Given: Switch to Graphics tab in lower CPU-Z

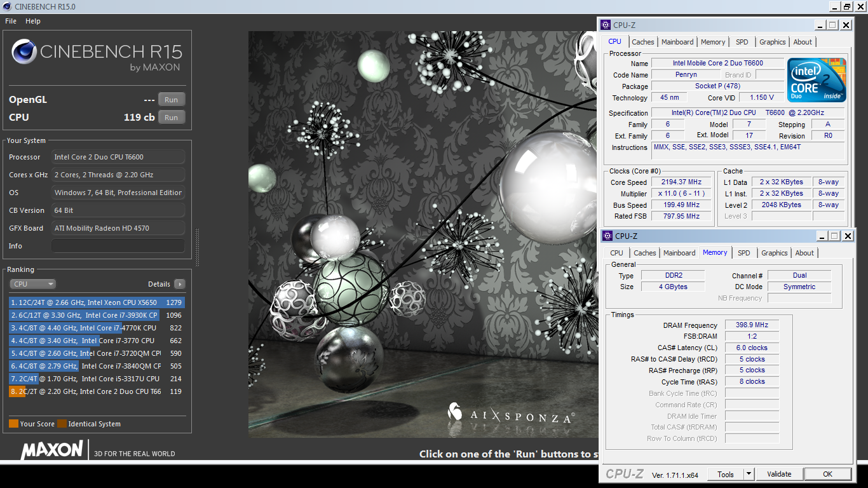Looking at the screenshot, I should pos(775,253).
